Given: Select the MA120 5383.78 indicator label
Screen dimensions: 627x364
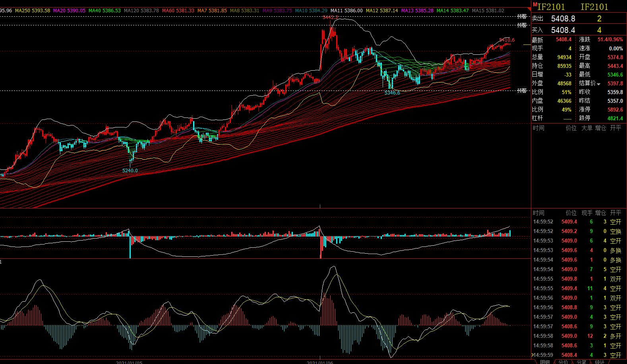Looking at the screenshot, I should tap(141, 10).
